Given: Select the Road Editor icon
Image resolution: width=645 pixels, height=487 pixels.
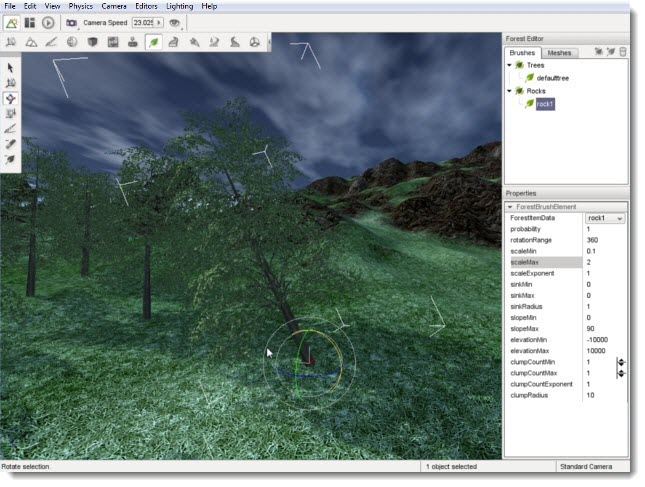Looking at the screenshot, I should (234, 42).
